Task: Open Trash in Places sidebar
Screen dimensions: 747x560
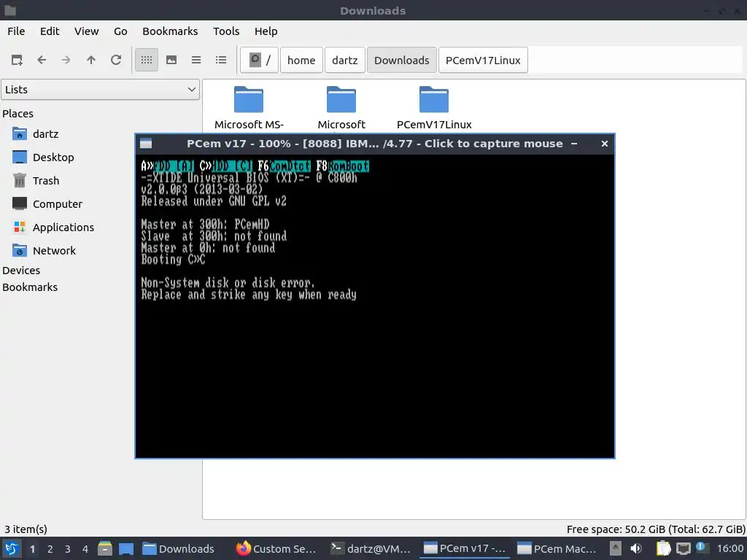Action: (36, 181)
